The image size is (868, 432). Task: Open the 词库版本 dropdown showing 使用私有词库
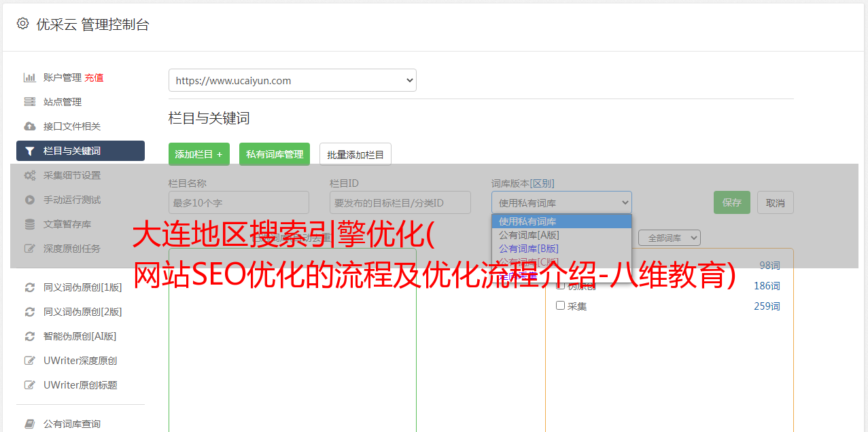(x=561, y=202)
